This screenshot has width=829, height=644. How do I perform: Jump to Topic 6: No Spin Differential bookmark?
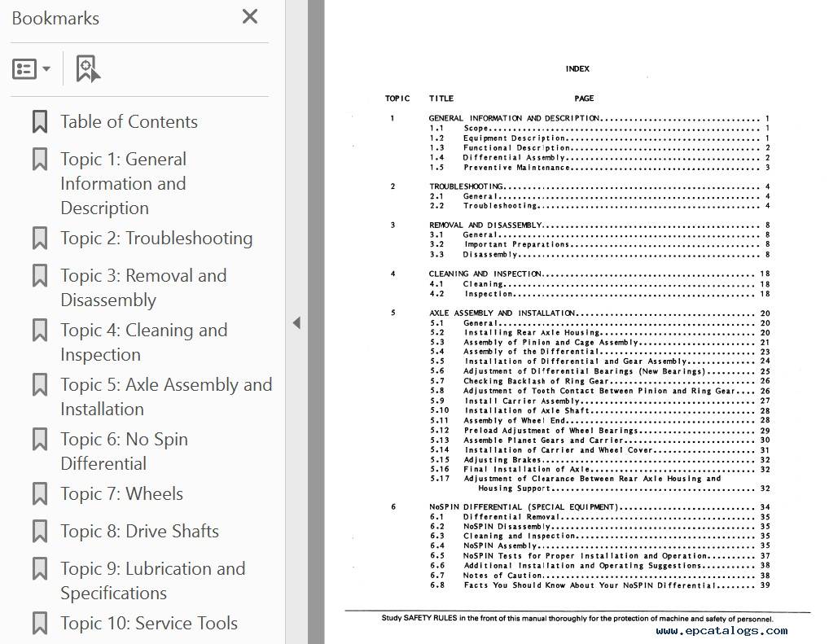tap(125, 451)
